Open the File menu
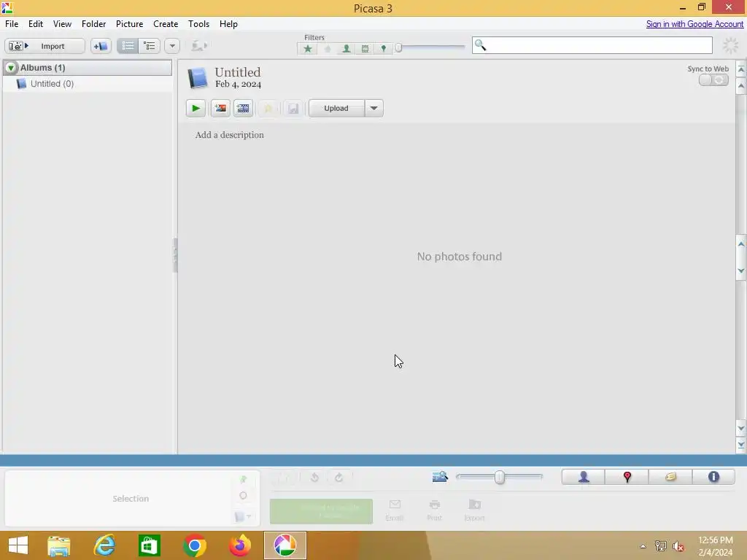This screenshot has height=560, width=747. [12, 24]
